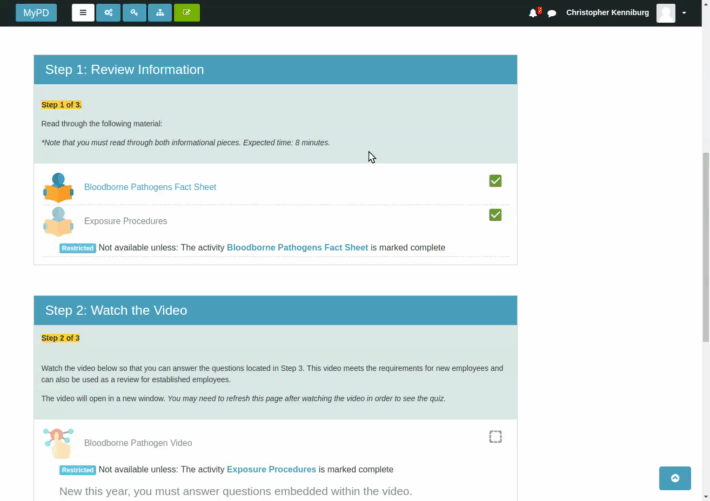
Task: Click the page vertical scrollbar
Action: 705,248
